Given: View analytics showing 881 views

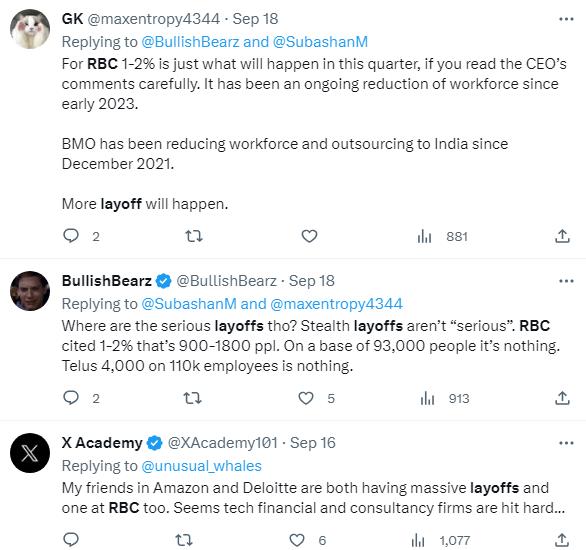Looking at the screenshot, I should point(442,236).
